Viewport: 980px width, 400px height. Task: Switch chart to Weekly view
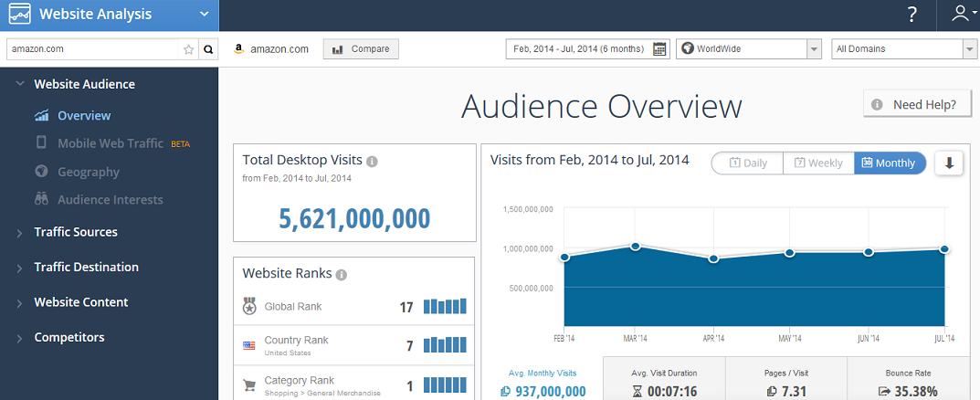click(x=818, y=163)
